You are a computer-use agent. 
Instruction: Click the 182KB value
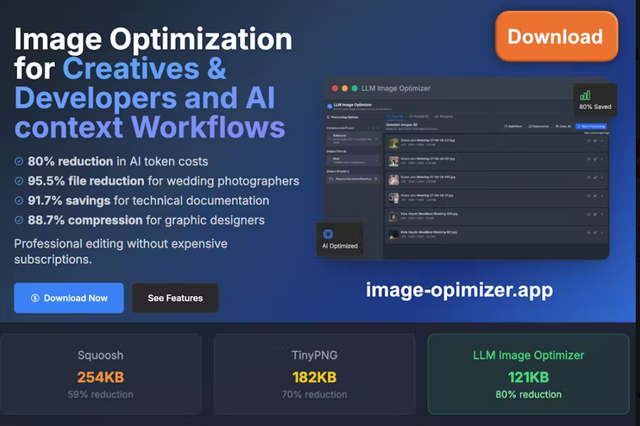[314, 377]
